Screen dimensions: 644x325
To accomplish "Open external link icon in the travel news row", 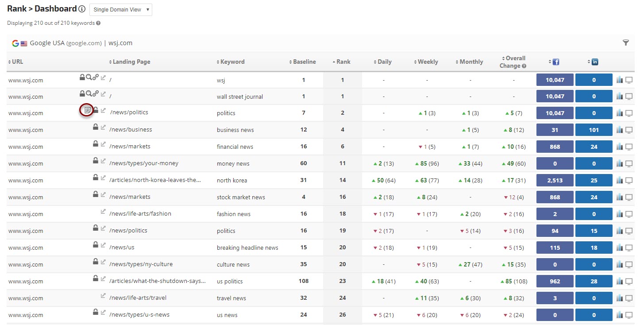I will coord(103,296).
